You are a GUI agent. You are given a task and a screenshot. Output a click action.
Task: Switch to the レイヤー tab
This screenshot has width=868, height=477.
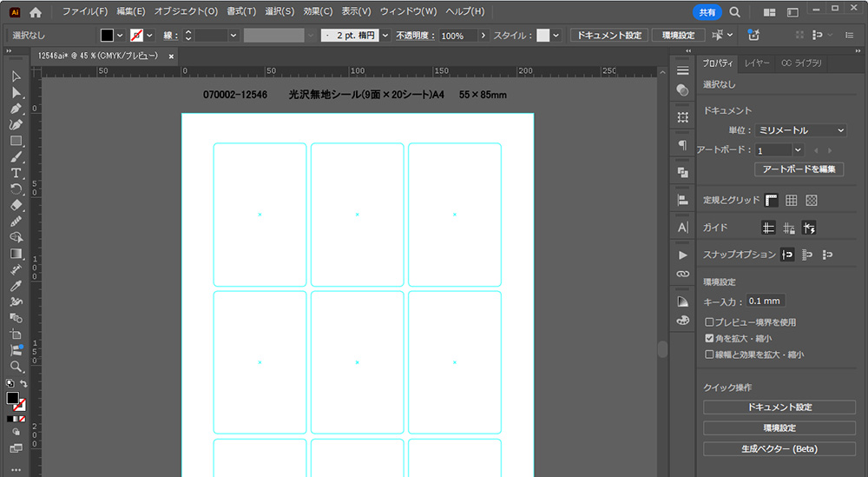coord(756,63)
